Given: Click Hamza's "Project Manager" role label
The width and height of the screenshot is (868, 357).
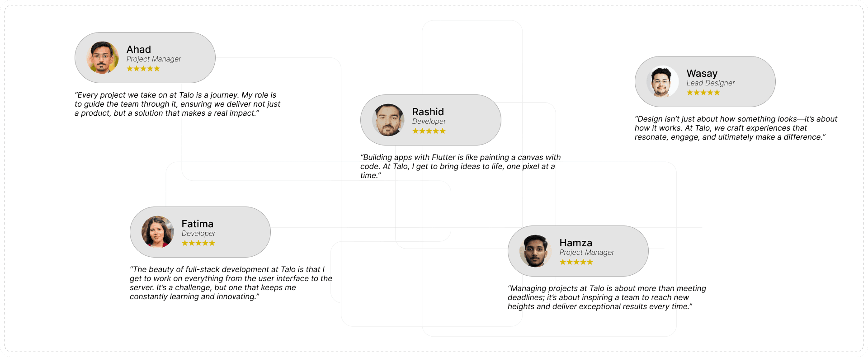Looking at the screenshot, I should [x=587, y=253].
